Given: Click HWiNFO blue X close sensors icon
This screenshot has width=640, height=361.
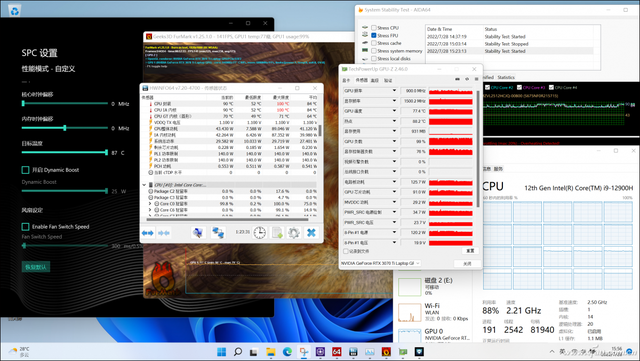Looking at the screenshot, I should [311, 233].
